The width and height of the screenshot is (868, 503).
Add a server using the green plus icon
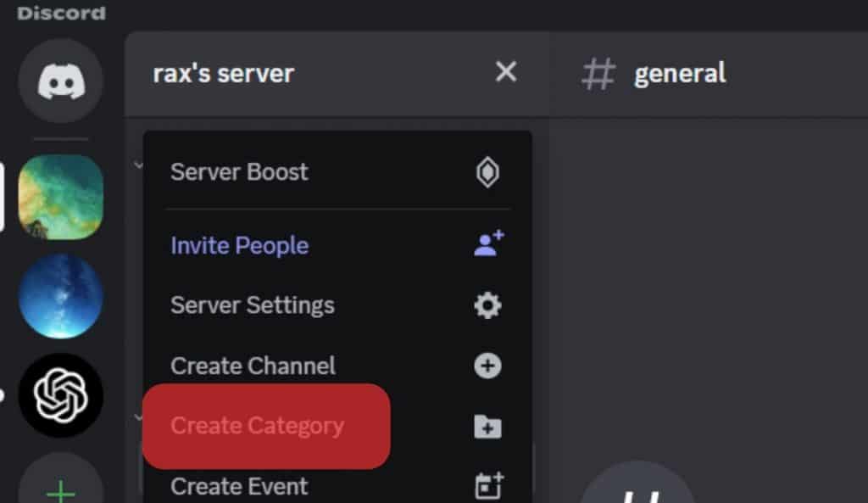coord(60,490)
